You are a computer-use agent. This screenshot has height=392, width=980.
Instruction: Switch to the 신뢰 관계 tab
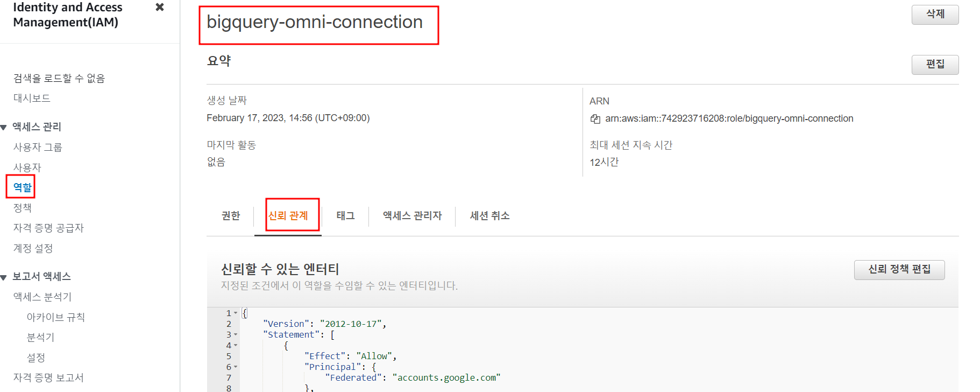coord(288,216)
